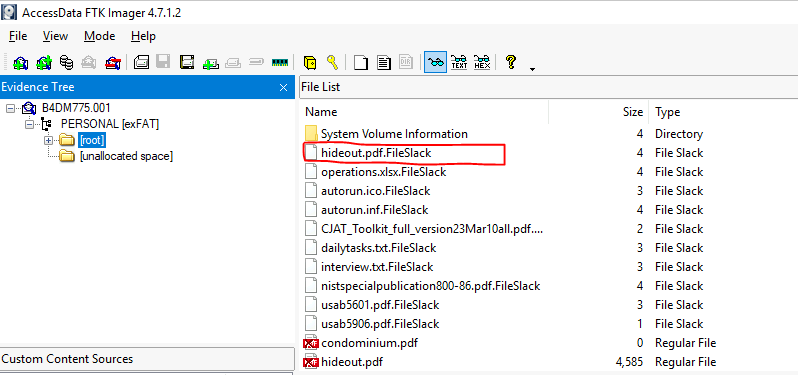Click the green Capture Memory chip icon
The width and height of the screenshot is (798, 375).
pyautogui.click(x=279, y=63)
